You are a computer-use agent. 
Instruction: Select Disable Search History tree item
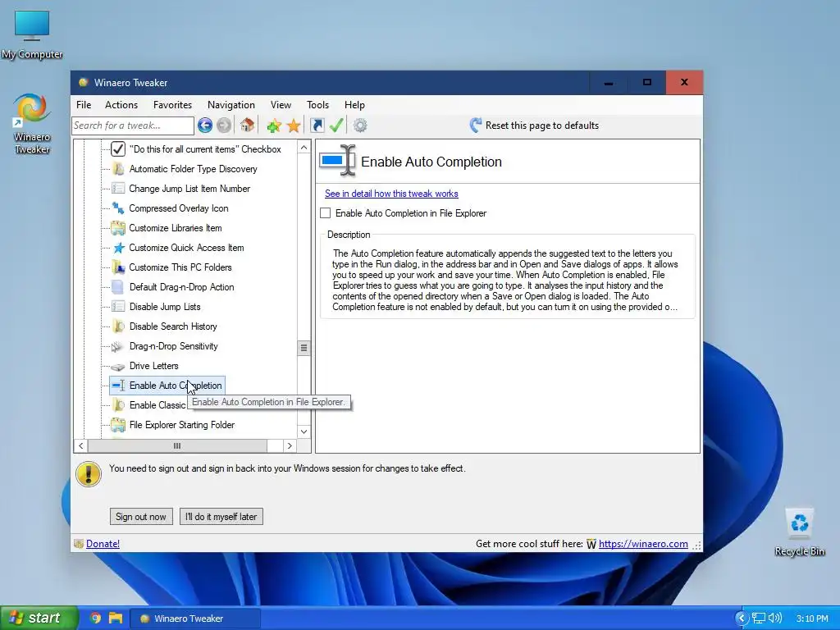point(173,326)
